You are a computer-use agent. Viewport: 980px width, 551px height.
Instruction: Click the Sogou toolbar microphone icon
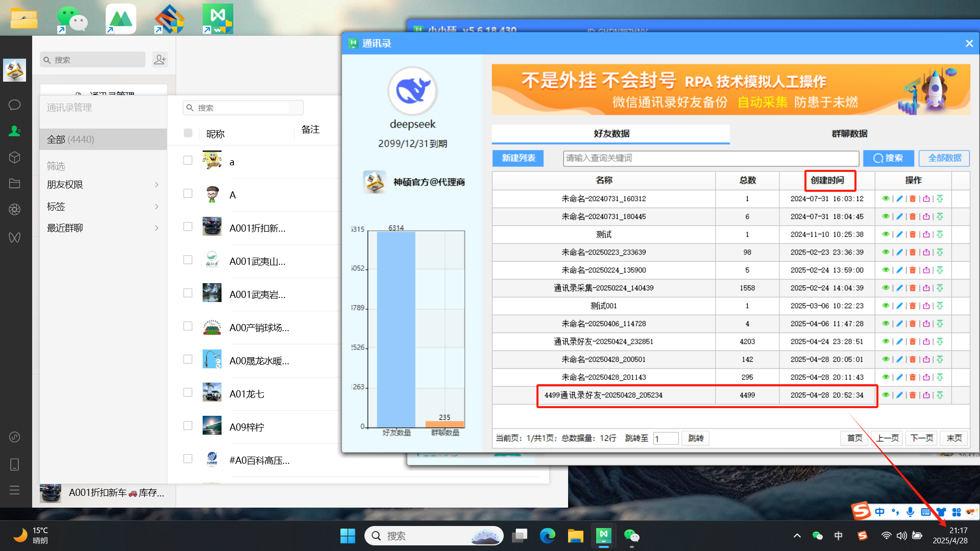[910, 512]
